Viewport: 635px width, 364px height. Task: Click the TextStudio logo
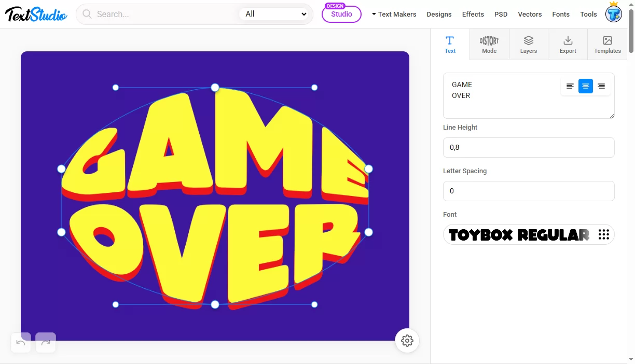(x=36, y=14)
